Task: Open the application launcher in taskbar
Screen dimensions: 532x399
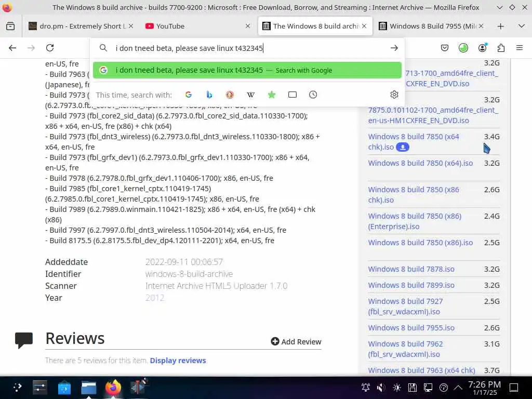Action: [x=17, y=388]
